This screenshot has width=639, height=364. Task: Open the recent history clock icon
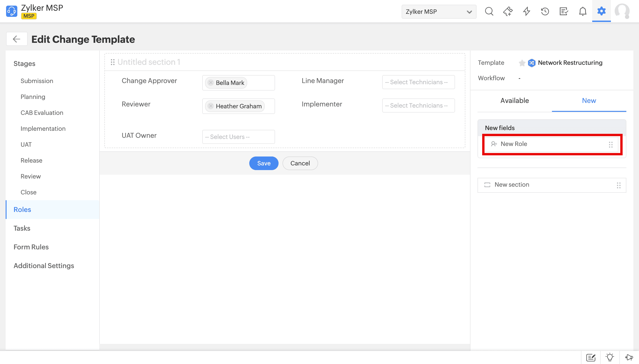click(x=545, y=11)
